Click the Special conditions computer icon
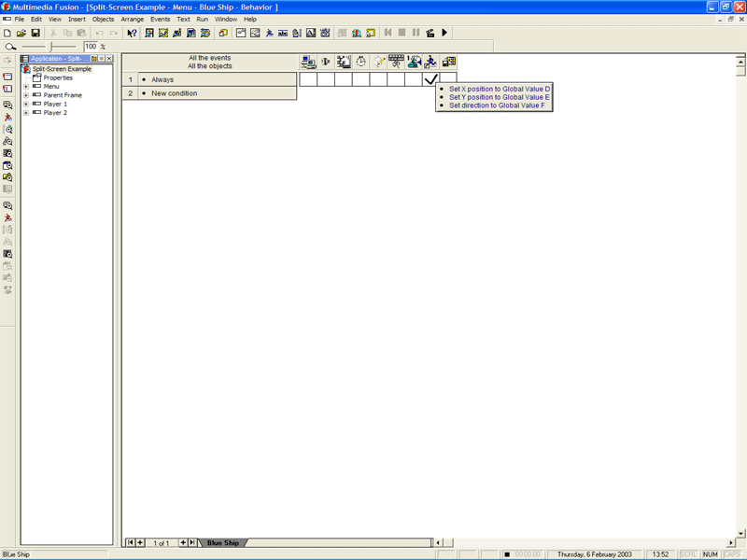Viewport: 747px width, 560px height. coord(307,62)
